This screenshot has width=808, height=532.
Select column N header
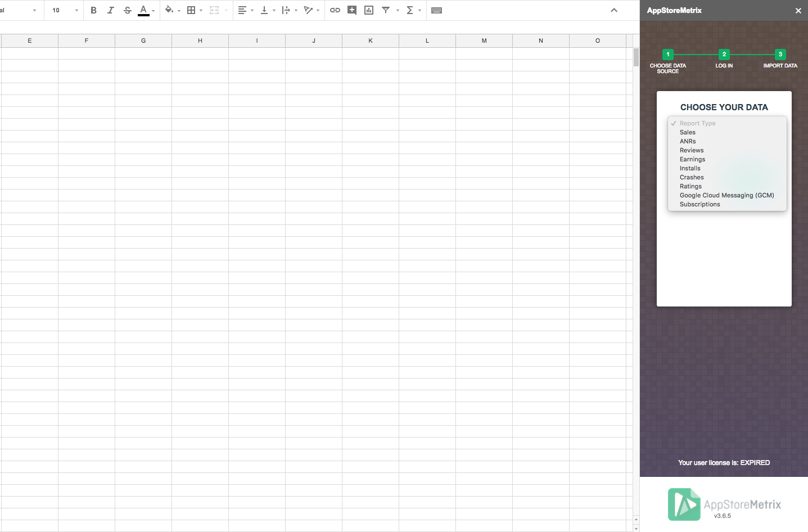pos(541,40)
